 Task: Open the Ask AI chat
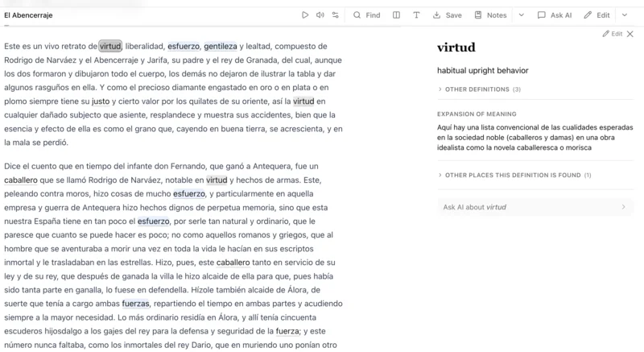555,15
